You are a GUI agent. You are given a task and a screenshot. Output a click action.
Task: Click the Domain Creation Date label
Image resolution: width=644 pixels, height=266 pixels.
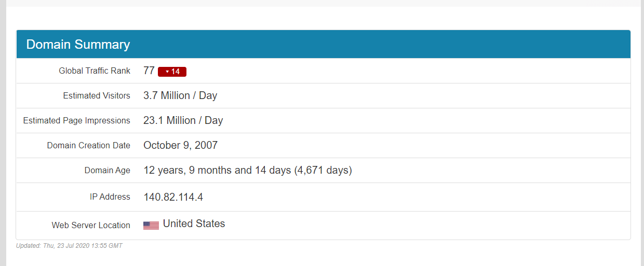pos(88,146)
